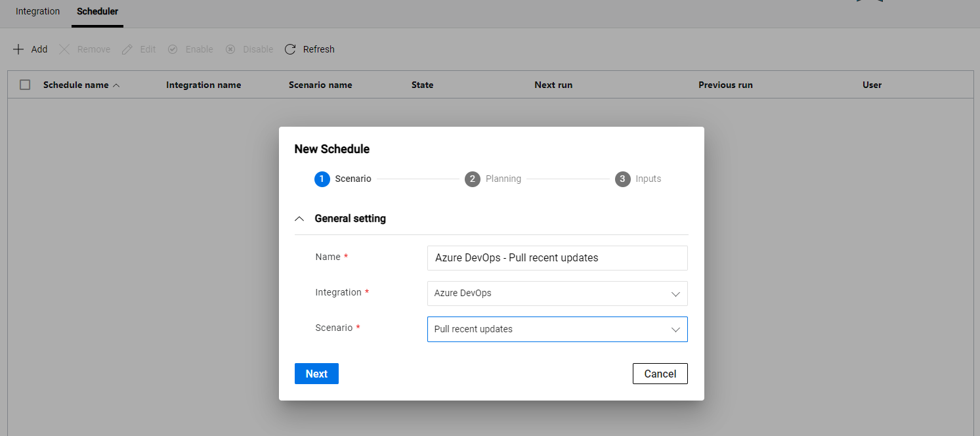Screen dimensions: 980x436
Task: Switch to the Integration tab
Action: tap(37, 11)
